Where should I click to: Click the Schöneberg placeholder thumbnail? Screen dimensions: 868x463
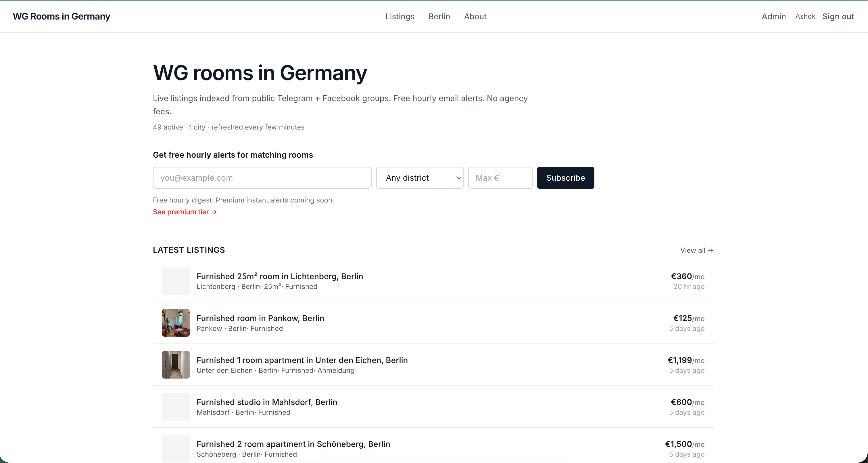pos(176,449)
